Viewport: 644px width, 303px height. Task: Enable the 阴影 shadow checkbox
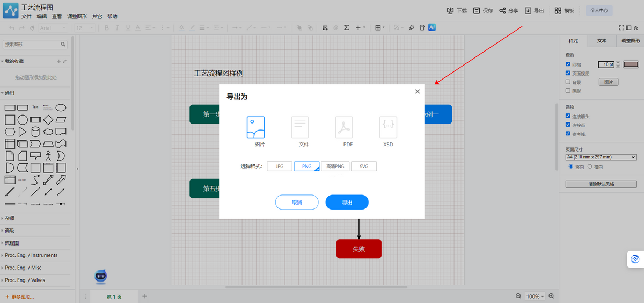[x=568, y=91]
